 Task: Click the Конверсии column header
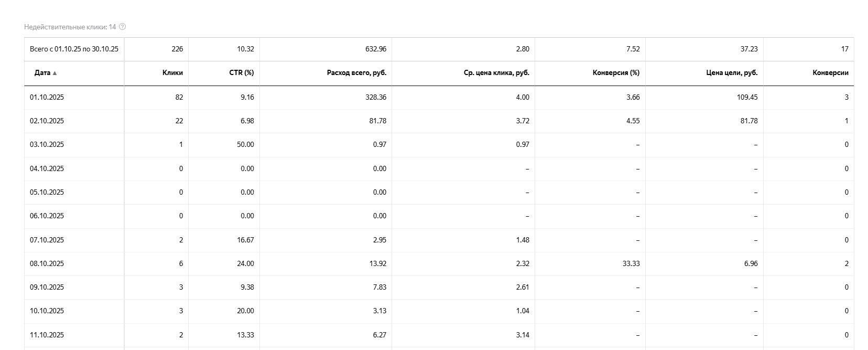(x=830, y=73)
